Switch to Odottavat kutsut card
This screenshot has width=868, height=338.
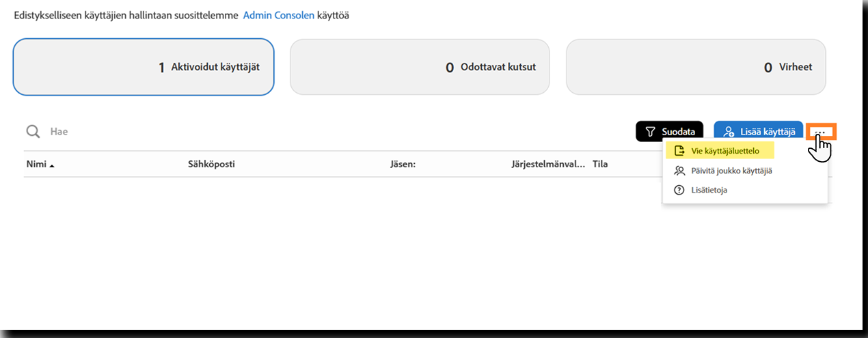(420, 67)
